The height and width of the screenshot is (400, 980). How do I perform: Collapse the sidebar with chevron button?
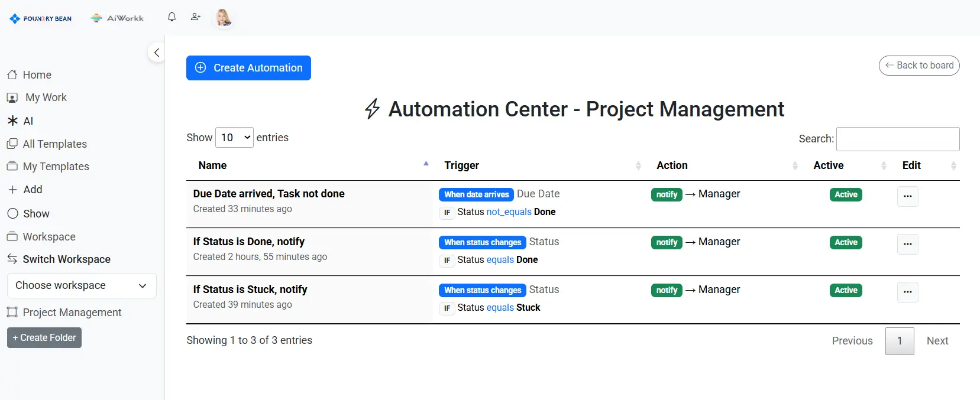point(156,53)
